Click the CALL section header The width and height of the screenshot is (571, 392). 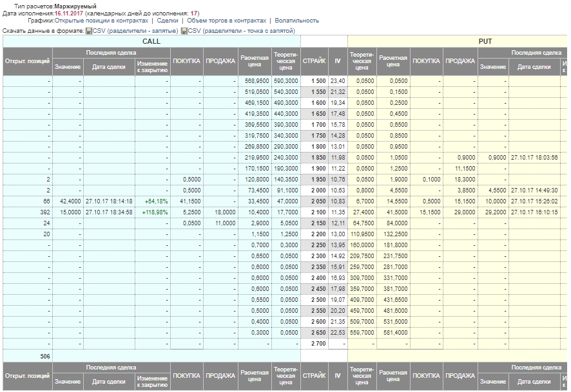pos(151,41)
